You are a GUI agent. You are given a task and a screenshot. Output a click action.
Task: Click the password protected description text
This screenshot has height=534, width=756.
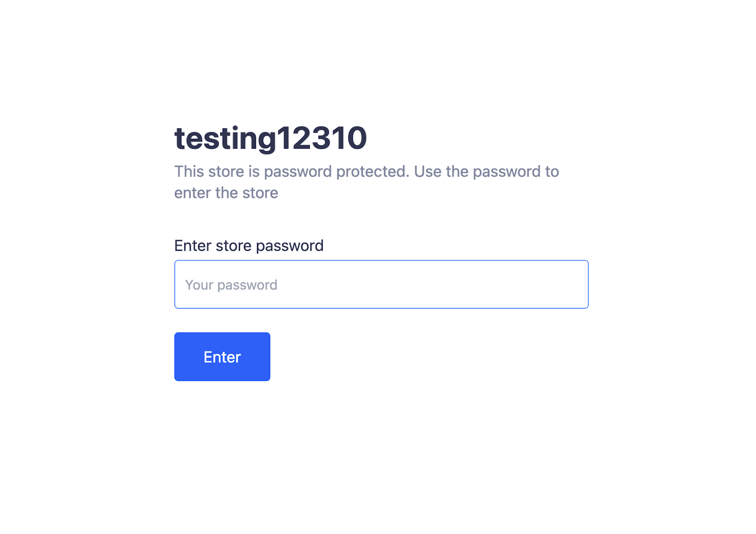367,182
